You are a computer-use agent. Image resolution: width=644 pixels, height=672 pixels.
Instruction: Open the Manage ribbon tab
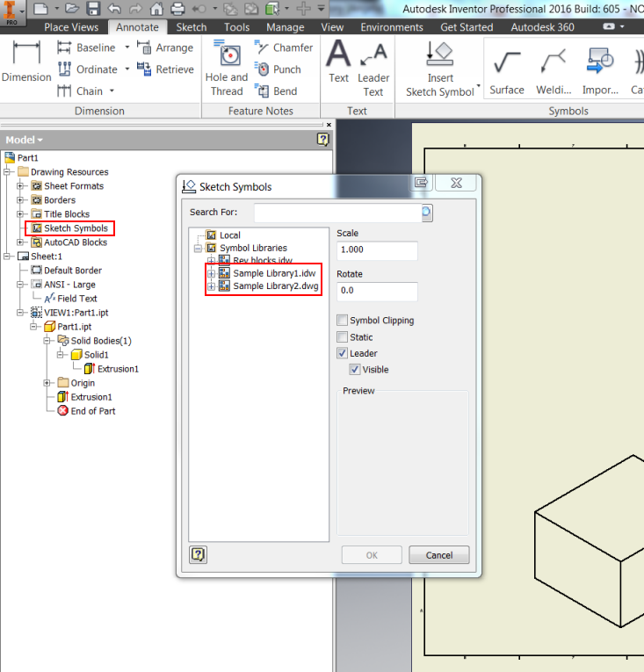[x=286, y=27]
